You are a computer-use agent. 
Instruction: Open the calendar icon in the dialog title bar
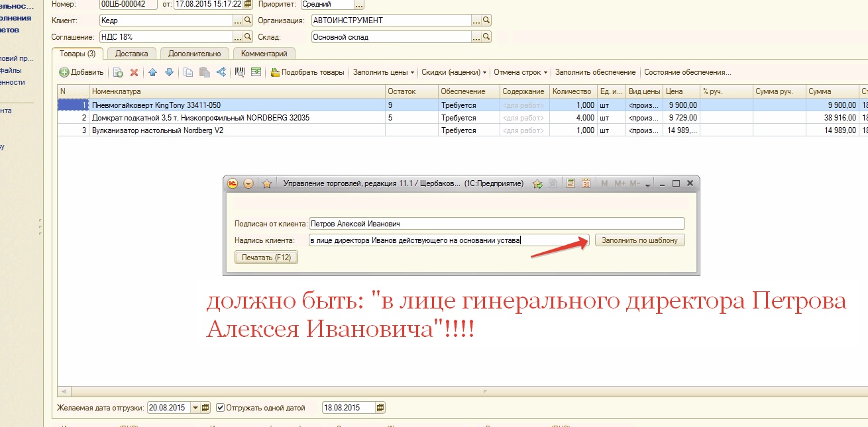pyautogui.click(x=586, y=183)
